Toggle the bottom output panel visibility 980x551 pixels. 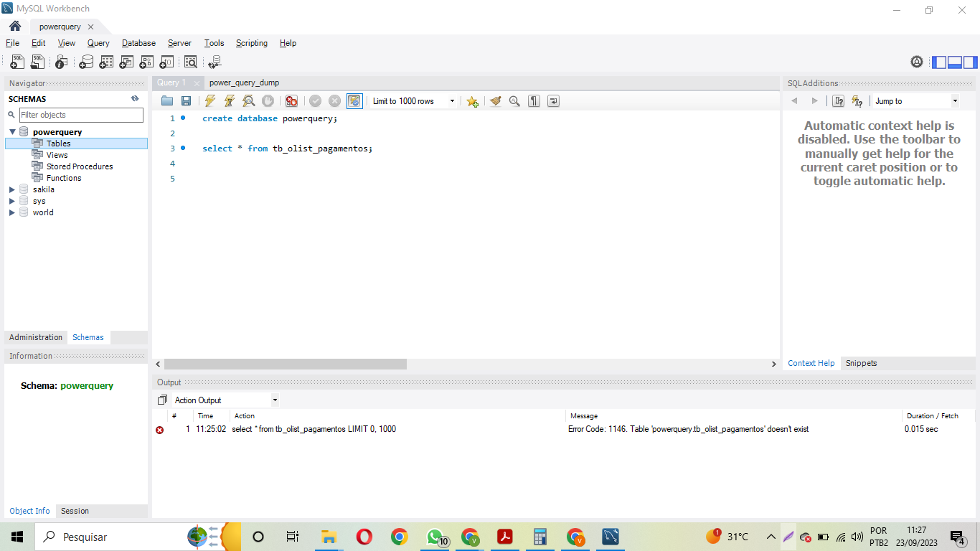955,62
